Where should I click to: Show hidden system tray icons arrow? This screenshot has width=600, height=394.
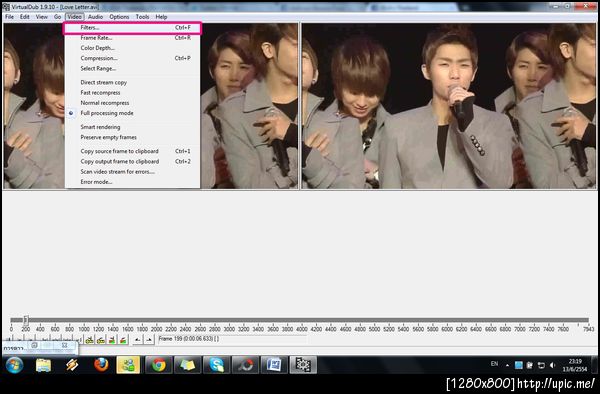point(507,365)
